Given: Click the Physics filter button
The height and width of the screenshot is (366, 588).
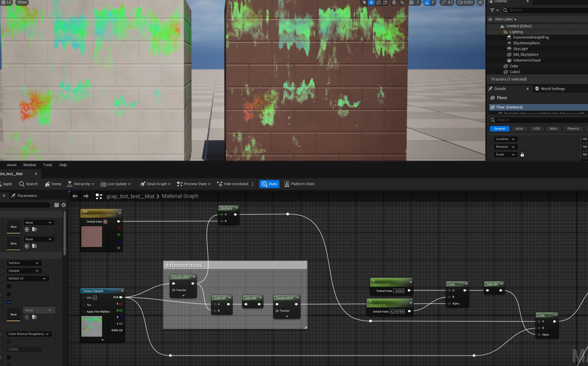Looking at the screenshot, I should click(x=573, y=129).
